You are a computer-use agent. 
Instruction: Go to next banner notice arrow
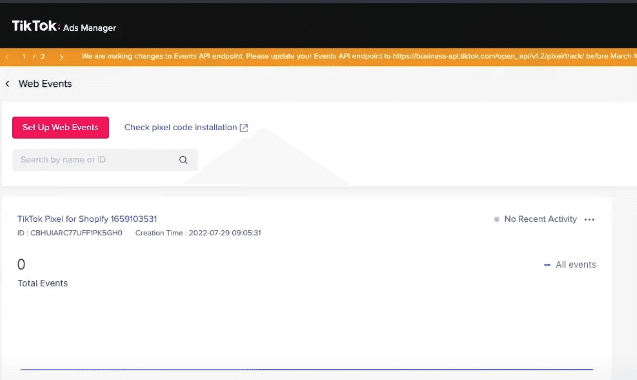[61, 57]
